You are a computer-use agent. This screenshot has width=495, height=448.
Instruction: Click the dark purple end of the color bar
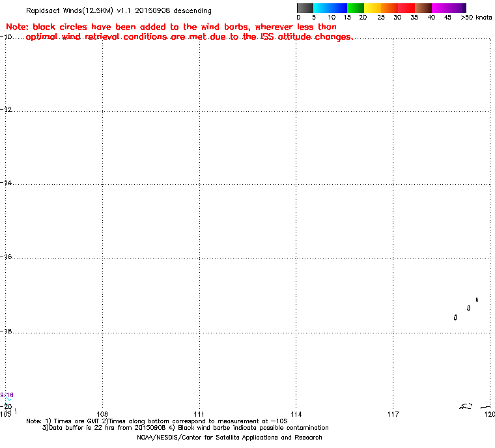(464, 8)
